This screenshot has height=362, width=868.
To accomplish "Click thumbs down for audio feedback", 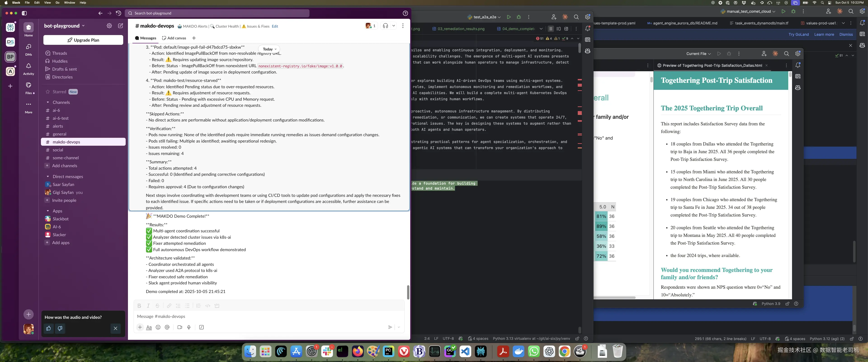I will pos(60,328).
